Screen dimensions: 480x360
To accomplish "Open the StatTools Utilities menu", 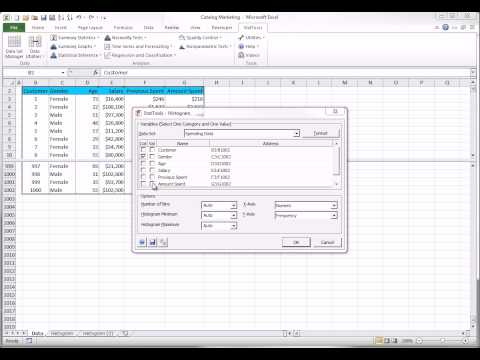I will click(x=251, y=38).
